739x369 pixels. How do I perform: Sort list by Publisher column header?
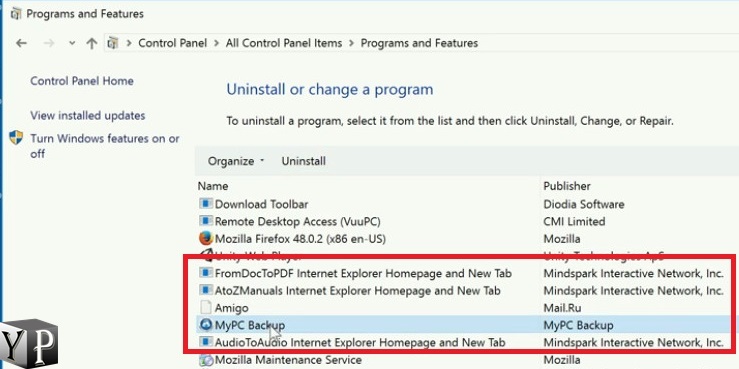coord(567,186)
